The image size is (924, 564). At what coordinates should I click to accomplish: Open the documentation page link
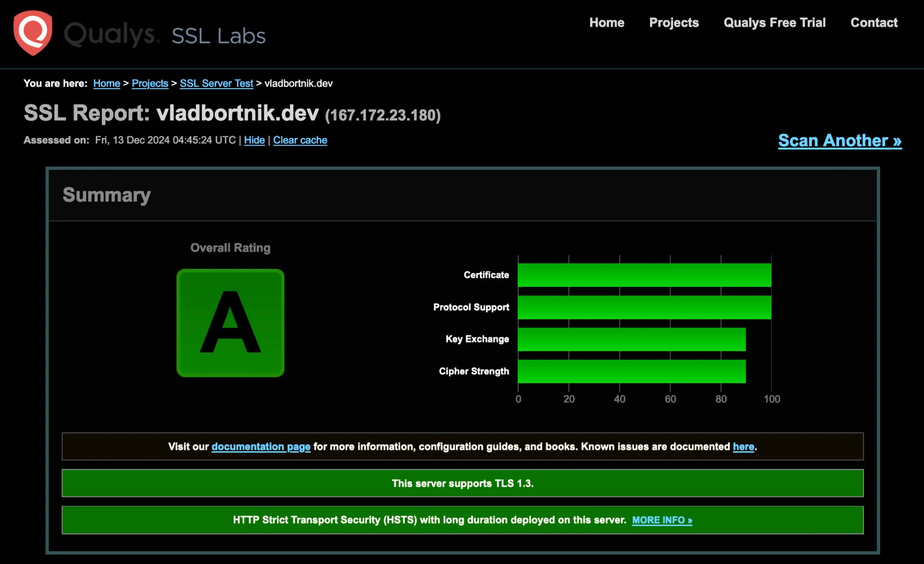pos(261,447)
